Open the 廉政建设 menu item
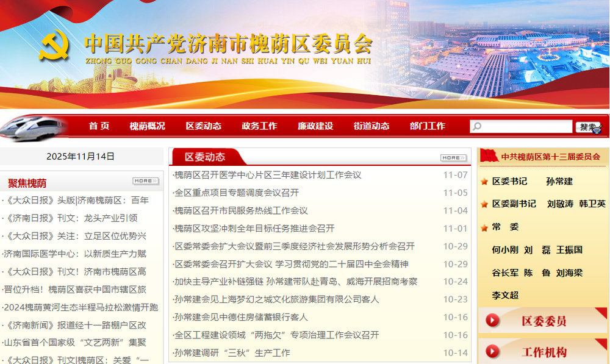This screenshot has height=364, width=610. tap(315, 126)
